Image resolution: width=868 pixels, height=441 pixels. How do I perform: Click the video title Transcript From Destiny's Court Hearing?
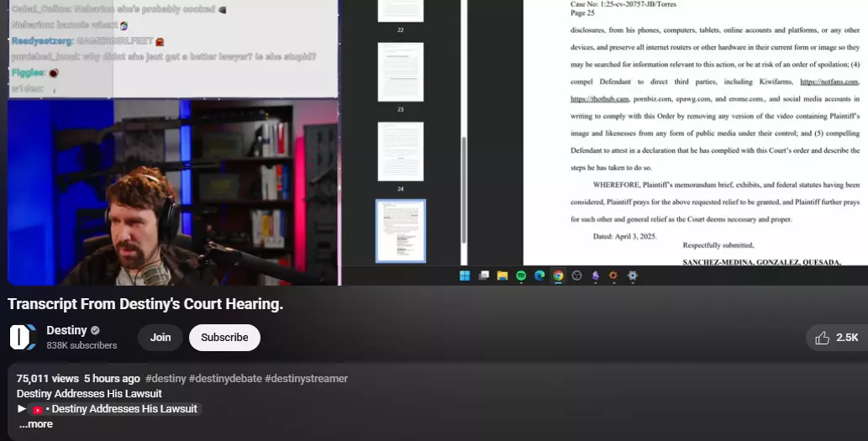coord(145,304)
